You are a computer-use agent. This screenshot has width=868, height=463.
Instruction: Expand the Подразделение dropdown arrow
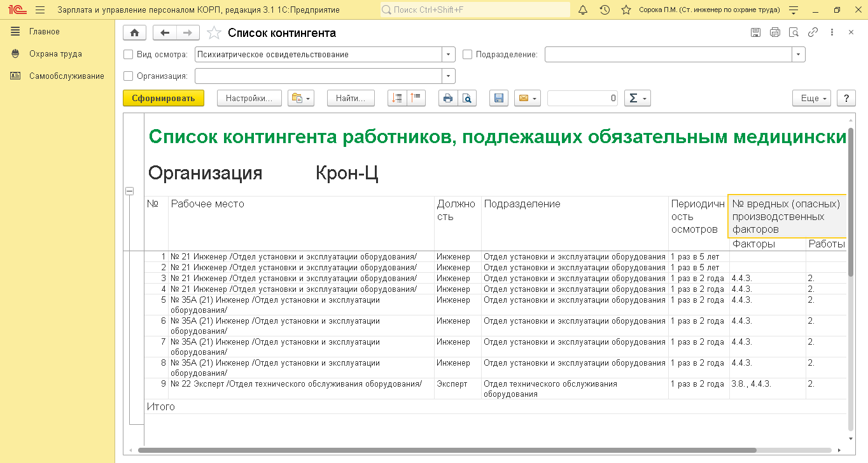799,55
